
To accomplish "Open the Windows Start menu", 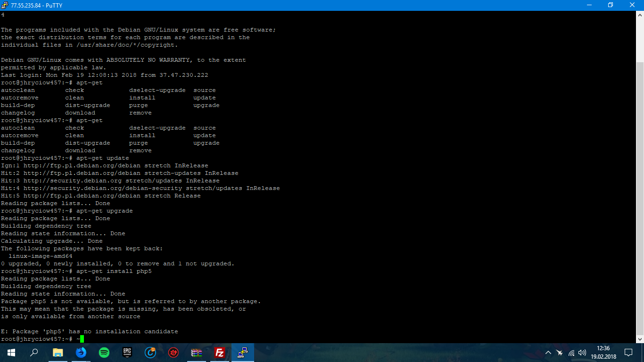I will 11,353.
